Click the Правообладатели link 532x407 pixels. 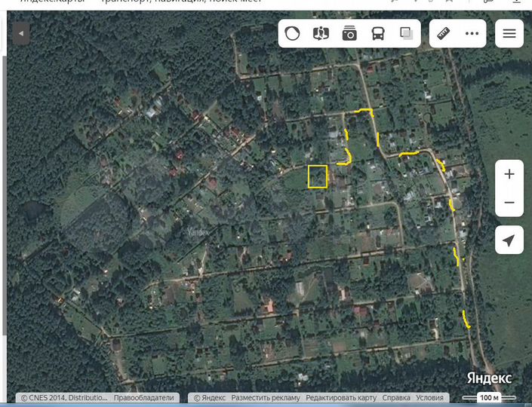(x=144, y=397)
